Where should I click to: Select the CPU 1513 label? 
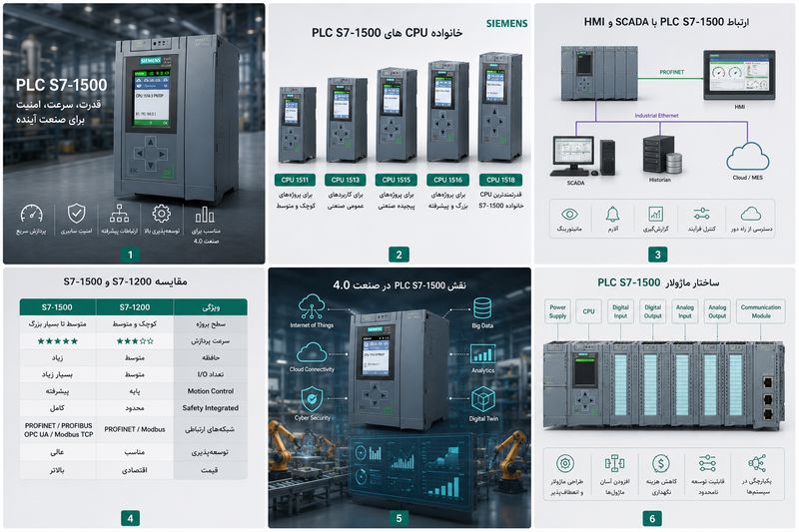(x=346, y=180)
